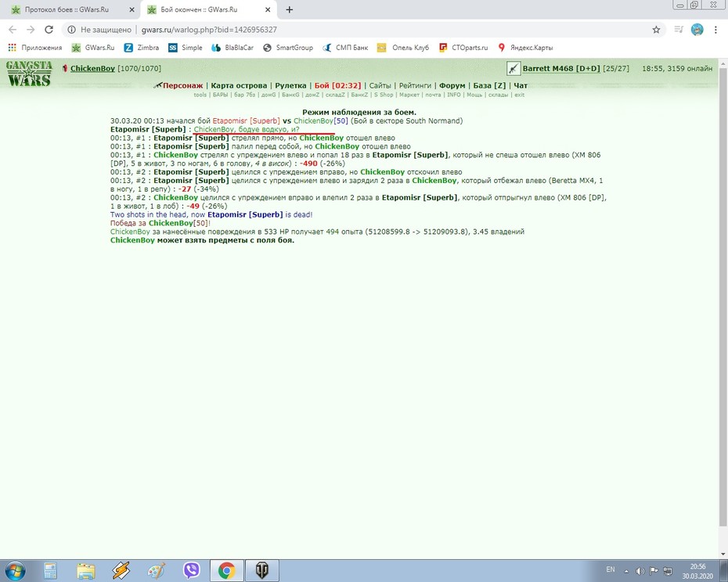Click the page's vertical scrollbar

723,297
